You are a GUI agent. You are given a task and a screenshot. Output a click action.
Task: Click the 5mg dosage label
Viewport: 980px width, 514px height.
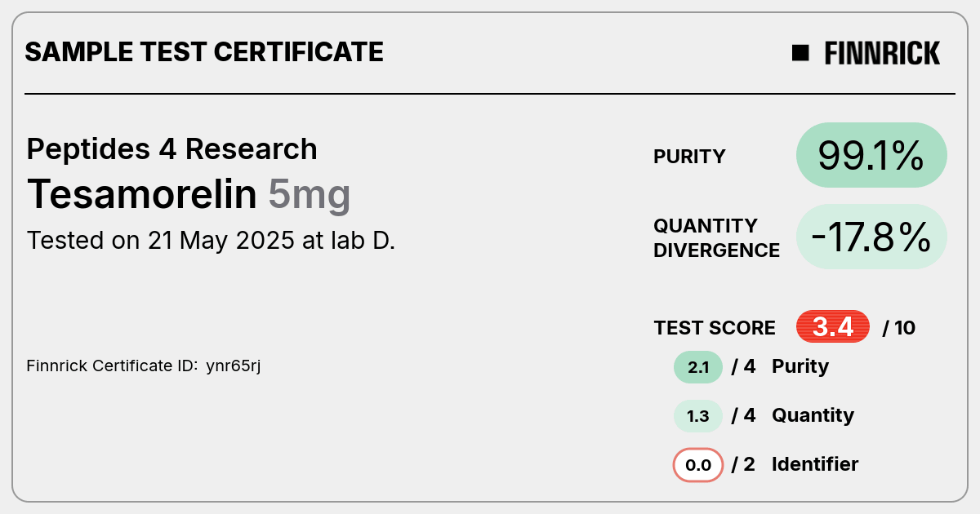tap(310, 196)
